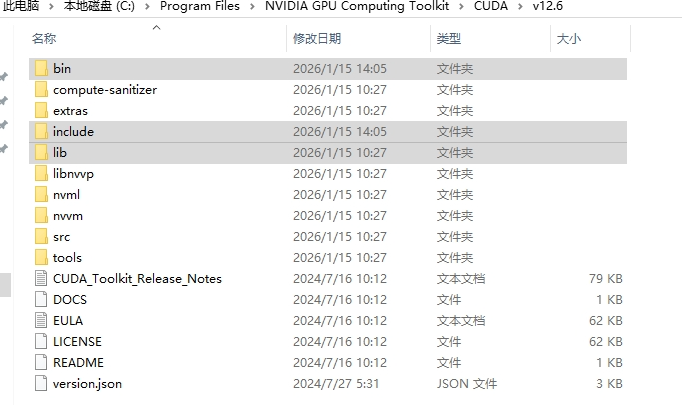Click the libnvvp folder icon
This screenshot has width=682, height=405.
click(x=40, y=174)
